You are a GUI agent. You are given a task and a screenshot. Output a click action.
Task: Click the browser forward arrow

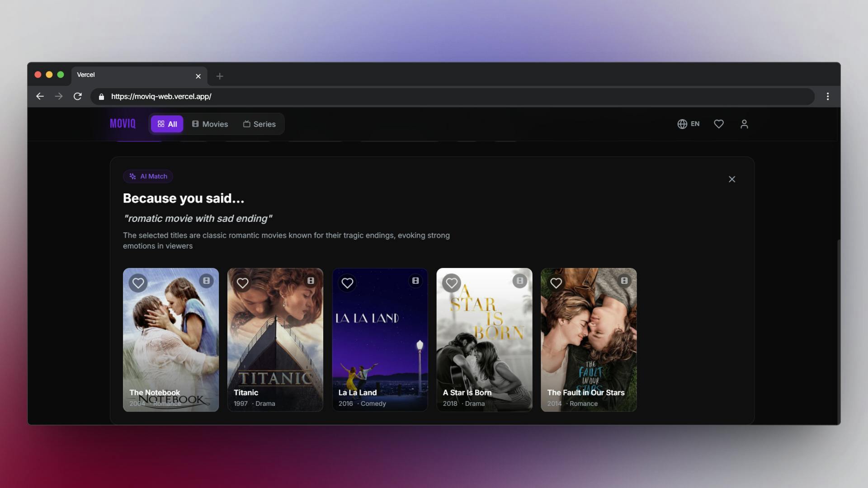click(59, 96)
